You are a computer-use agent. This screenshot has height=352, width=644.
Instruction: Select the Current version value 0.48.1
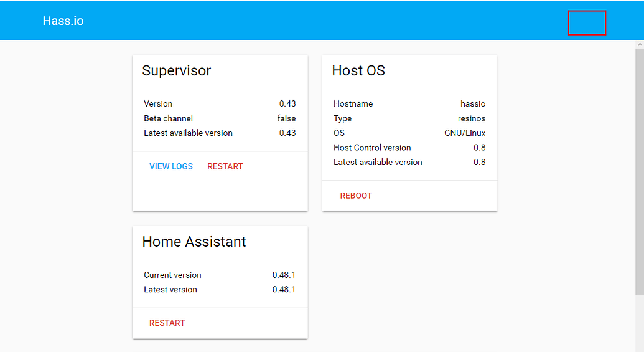(x=284, y=275)
